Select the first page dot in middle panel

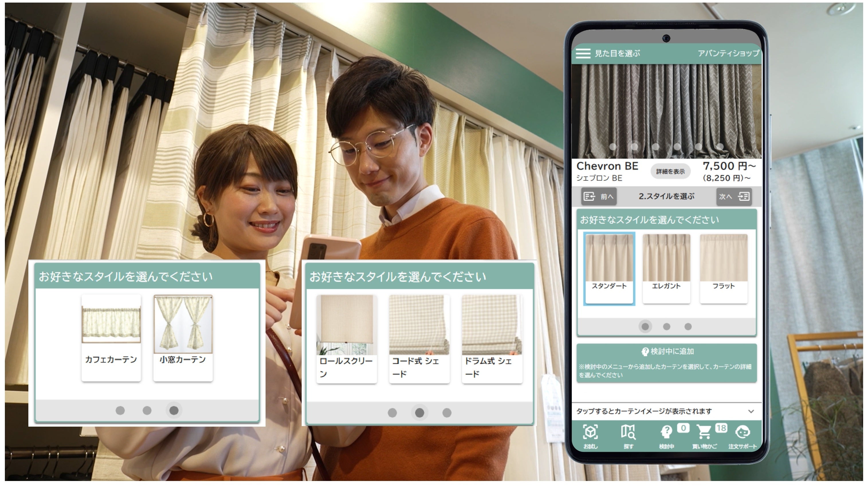[x=392, y=412]
